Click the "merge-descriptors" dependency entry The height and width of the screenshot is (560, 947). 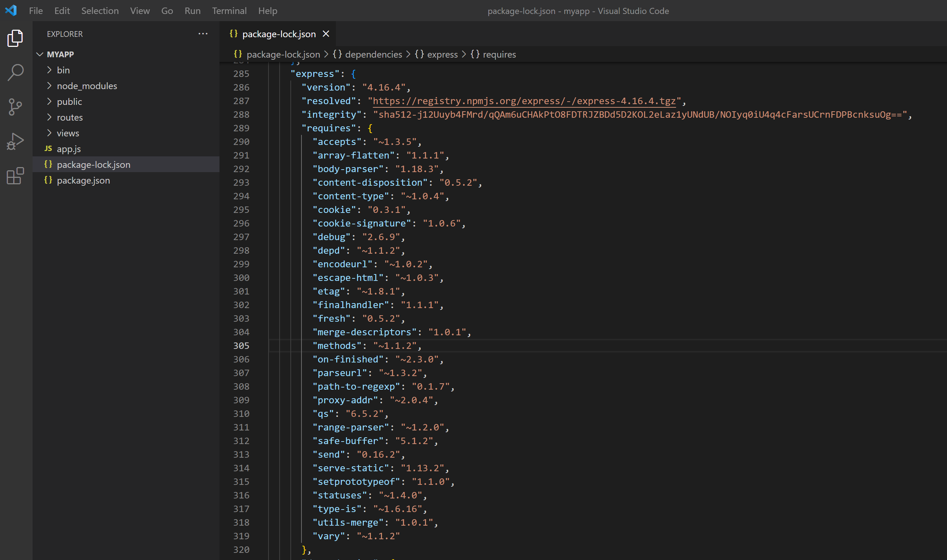pyautogui.click(x=392, y=332)
